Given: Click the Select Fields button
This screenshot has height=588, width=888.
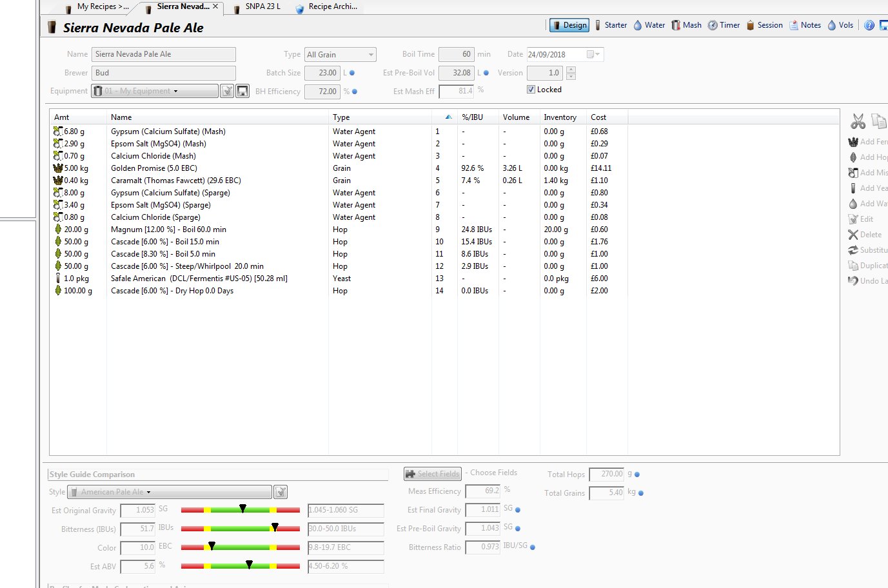Looking at the screenshot, I should [433, 474].
